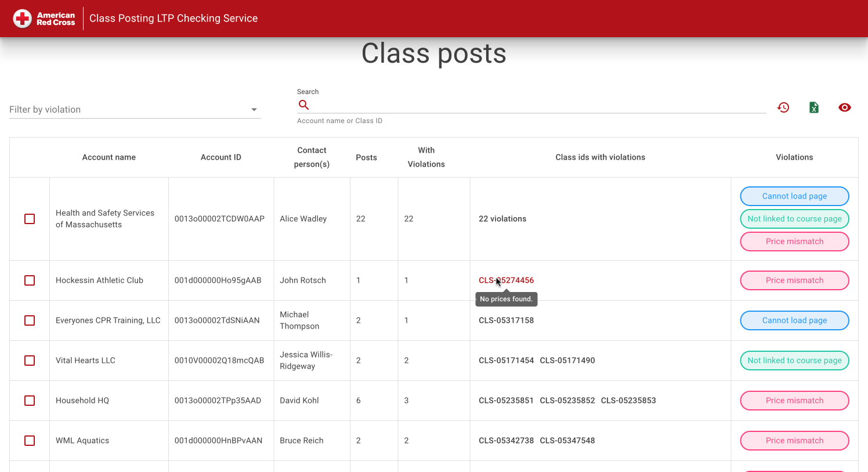Image resolution: width=868 pixels, height=472 pixels.
Task: Toggle visibility with the red eye icon
Action: (845, 107)
